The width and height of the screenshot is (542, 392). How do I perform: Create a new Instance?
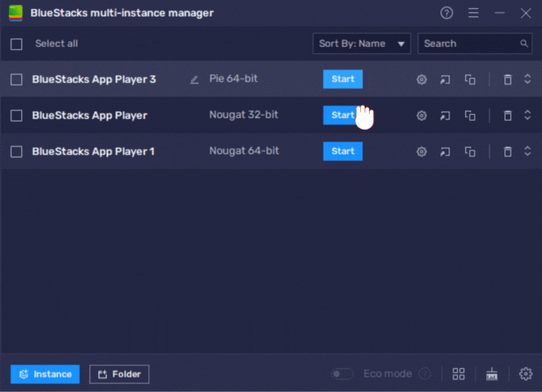45,374
